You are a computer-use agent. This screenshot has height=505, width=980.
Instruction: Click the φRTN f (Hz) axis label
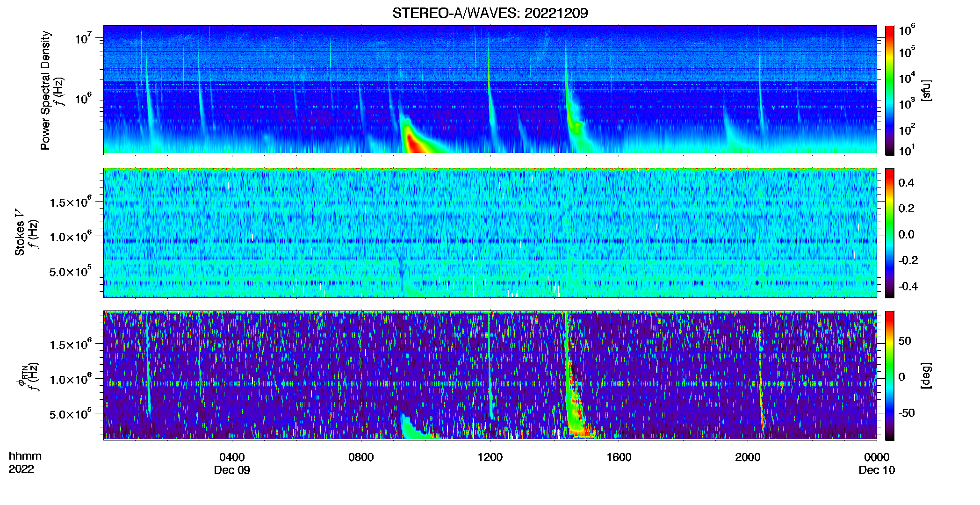click(x=28, y=376)
